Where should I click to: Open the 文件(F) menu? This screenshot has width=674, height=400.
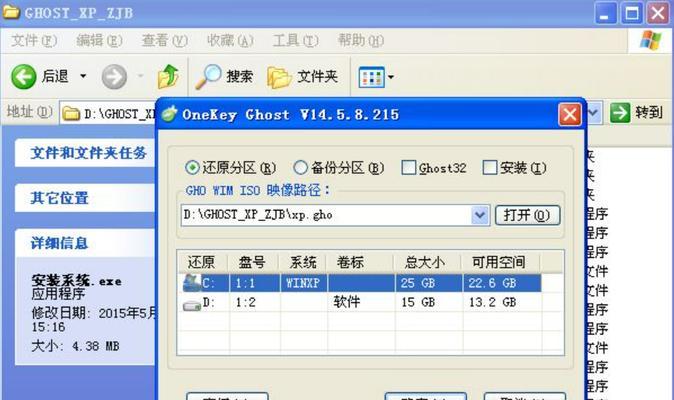point(34,40)
